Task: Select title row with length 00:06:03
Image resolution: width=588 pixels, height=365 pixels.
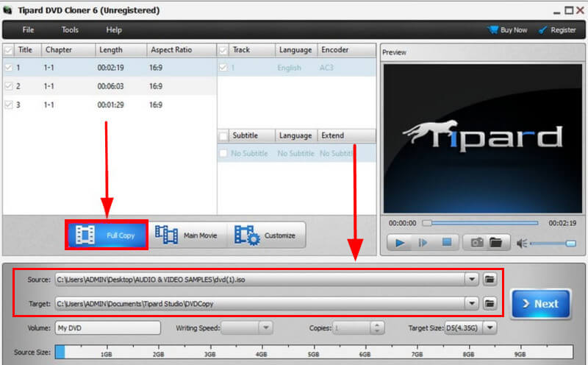Action: coord(110,86)
